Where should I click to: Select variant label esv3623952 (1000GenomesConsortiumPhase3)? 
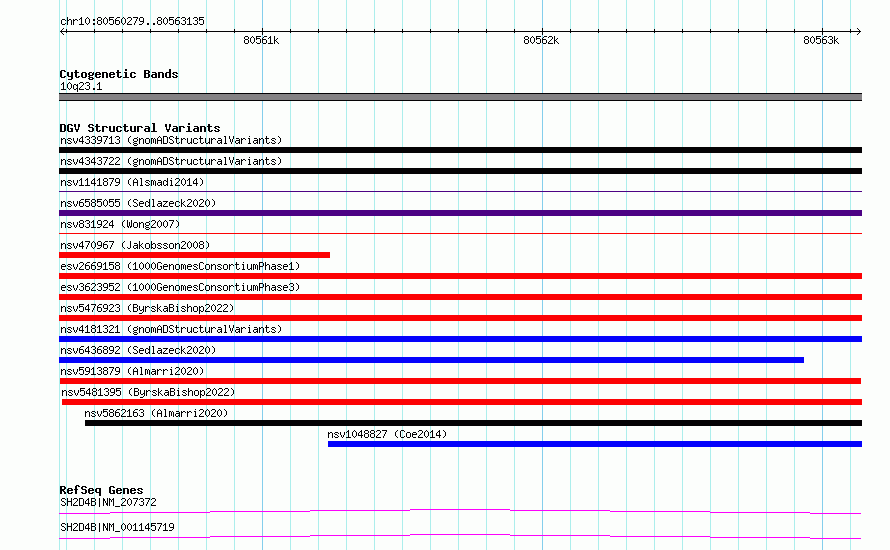pos(180,287)
